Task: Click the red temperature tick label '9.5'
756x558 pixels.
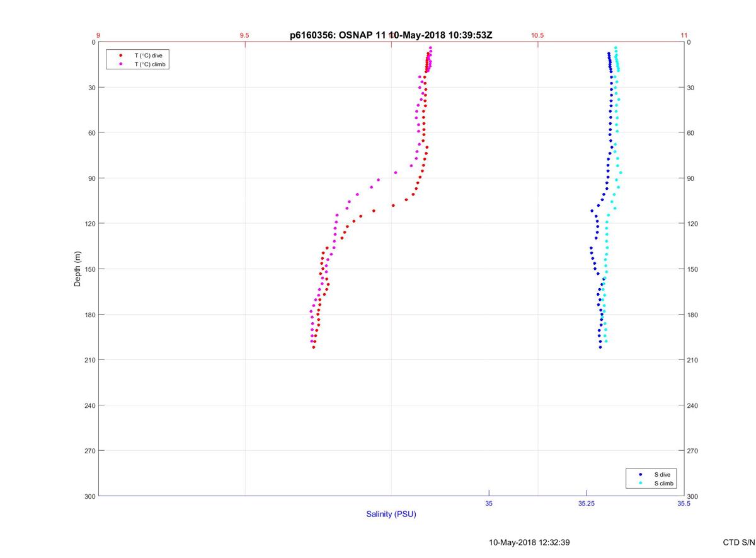Action: pos(244,35)
